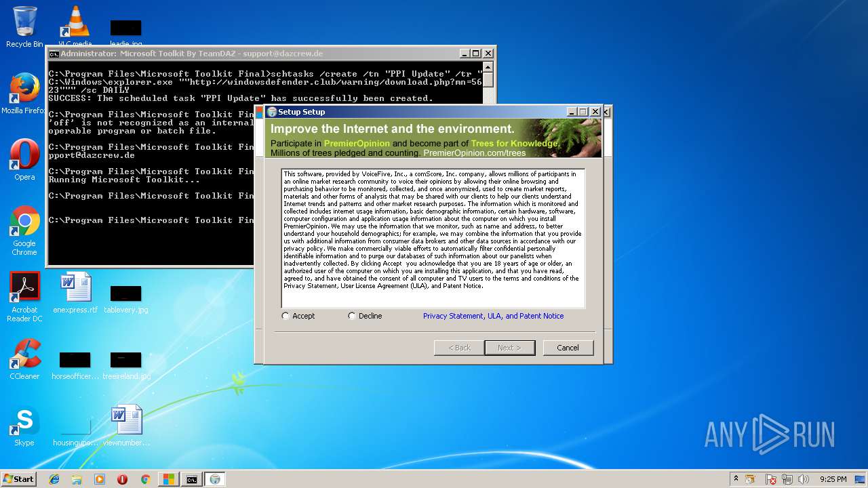Click Opera icon in the taskbar
The image size is (868, 488).
tap(122, 479)
